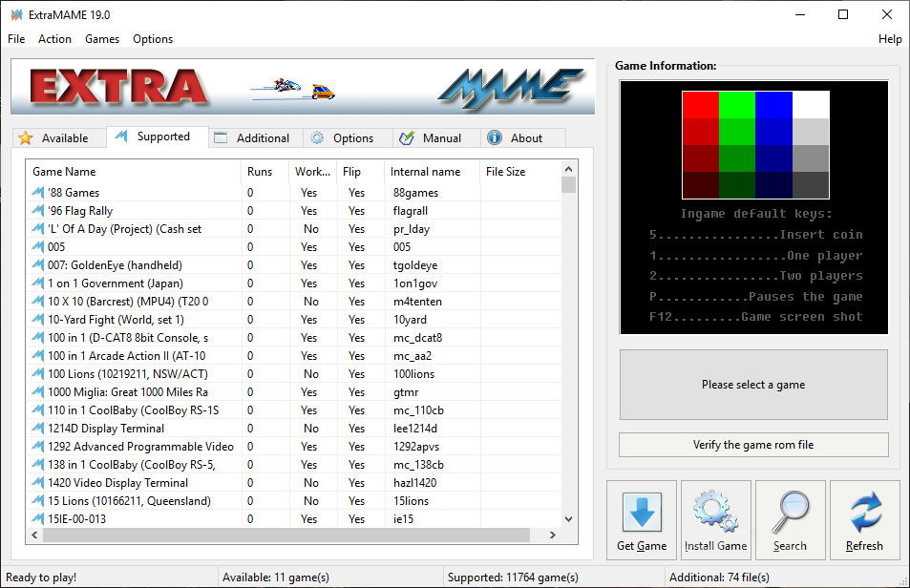
Task: Click the scroll down arrow of game list
Action: tap(568, 519)
